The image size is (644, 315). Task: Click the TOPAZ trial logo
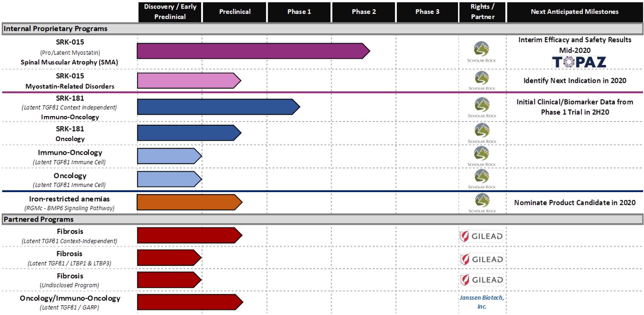578,62
